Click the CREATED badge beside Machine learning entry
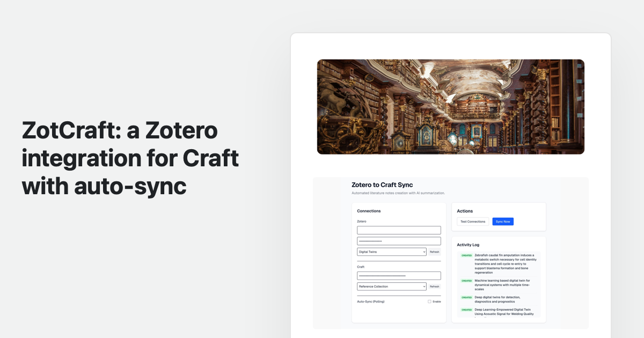 click(x=466, y=281)
